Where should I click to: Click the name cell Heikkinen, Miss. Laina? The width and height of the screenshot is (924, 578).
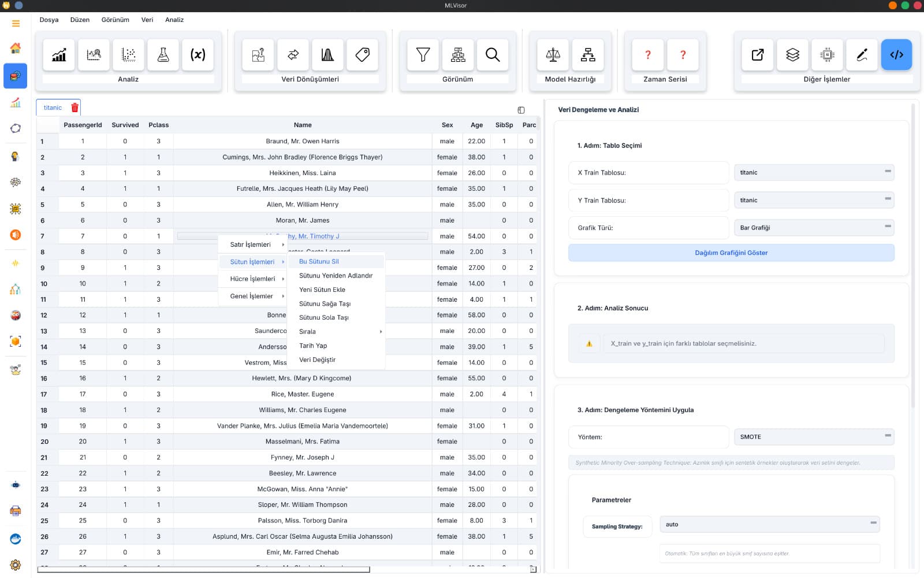point(303,173)
